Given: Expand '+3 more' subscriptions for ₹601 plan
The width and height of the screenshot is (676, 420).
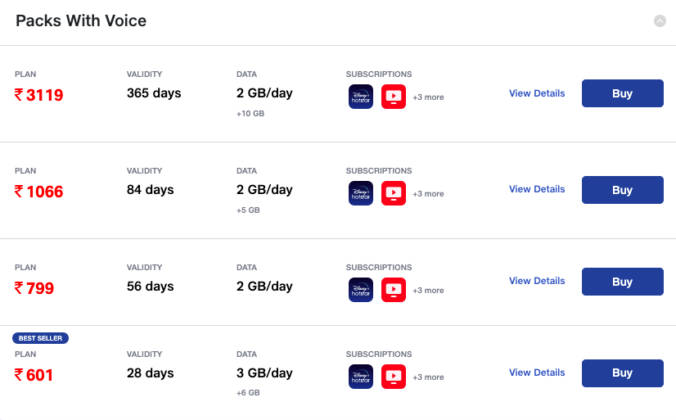Looking at the screenshot, I should coord(428,376).
